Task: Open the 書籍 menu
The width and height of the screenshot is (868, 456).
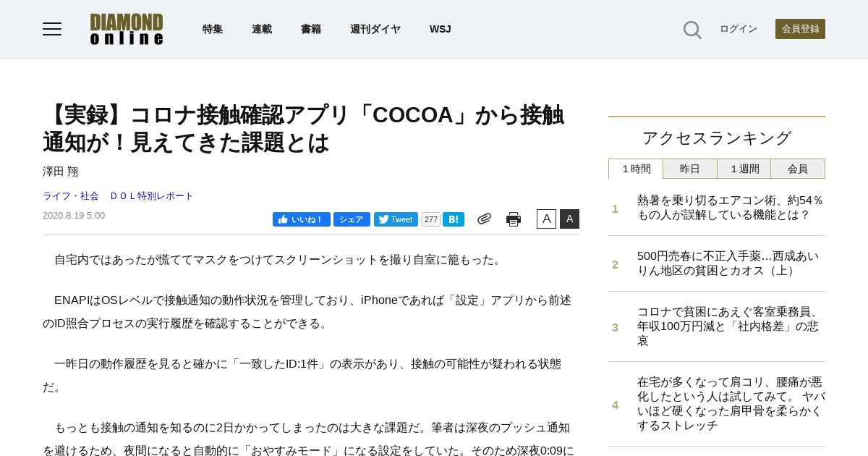Action: [x=311, y=29]
